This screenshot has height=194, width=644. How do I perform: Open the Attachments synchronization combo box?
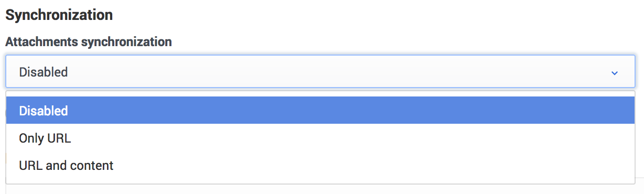click(320, 72)
